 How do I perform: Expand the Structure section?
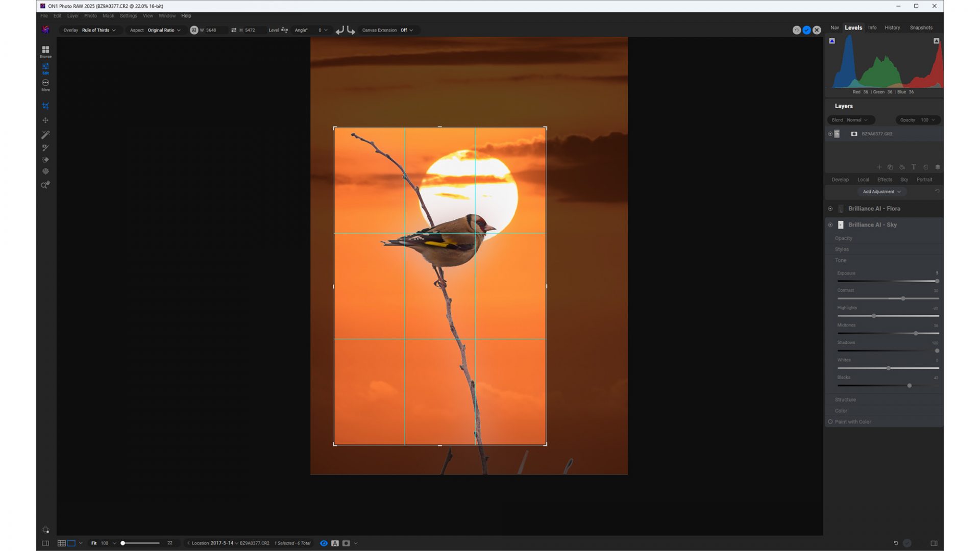click(845, 399)
